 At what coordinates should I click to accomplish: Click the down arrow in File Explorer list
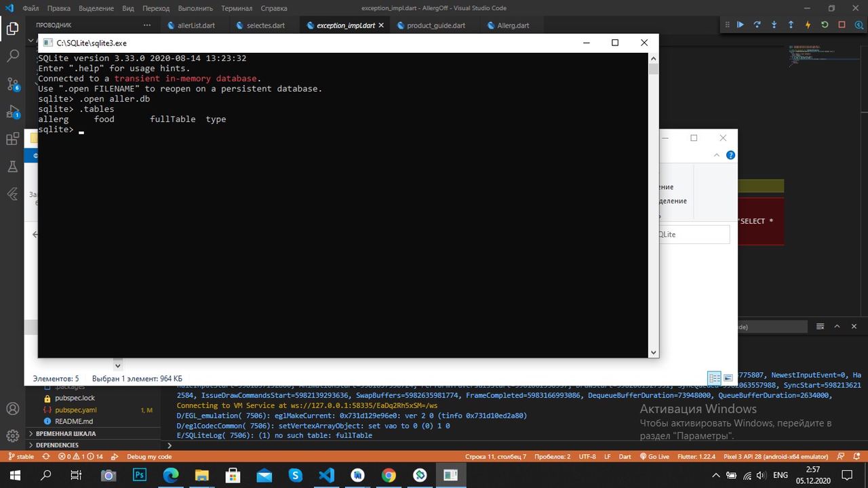click(x=117, y=365)
